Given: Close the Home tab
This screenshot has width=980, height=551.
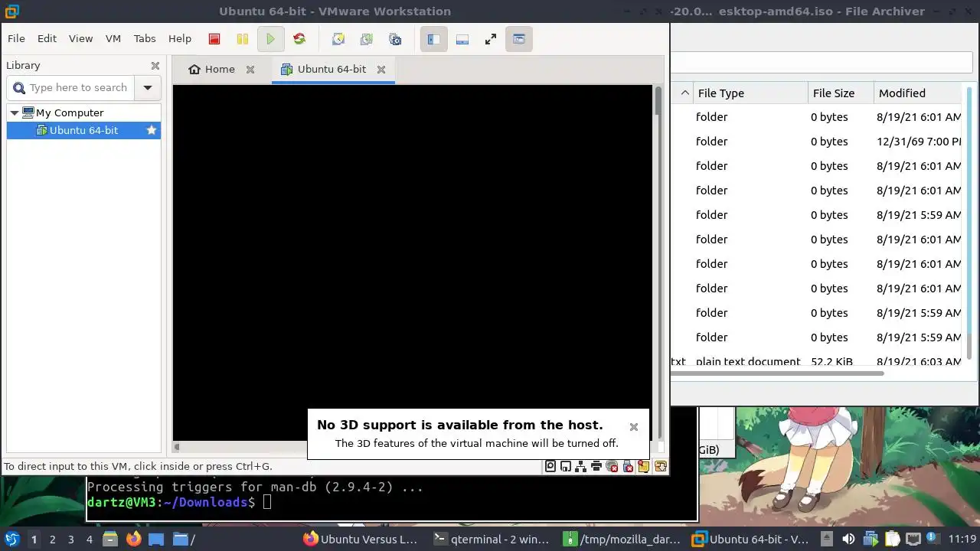Looking at the screenshot, I should point(250,70).
